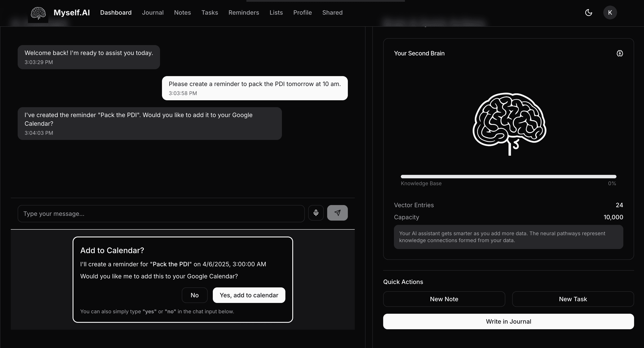Click the Quick Actions heading
The width and height of the screenshot is (644, 348).
pyautogui.click(x=403, y=282)
